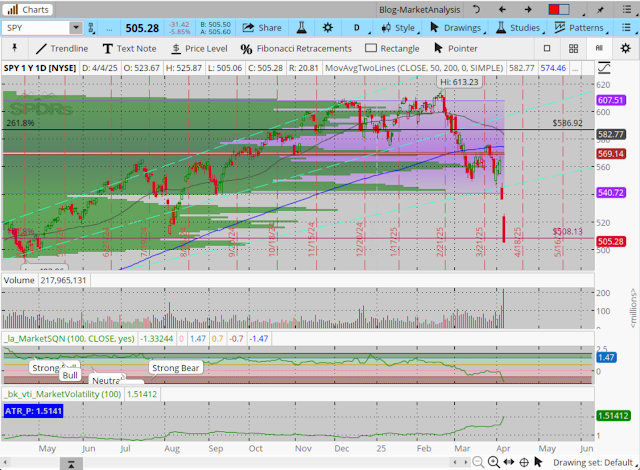Click the _la_MarketSQN study label
This screenshot has width=640, height=470.
69,339
